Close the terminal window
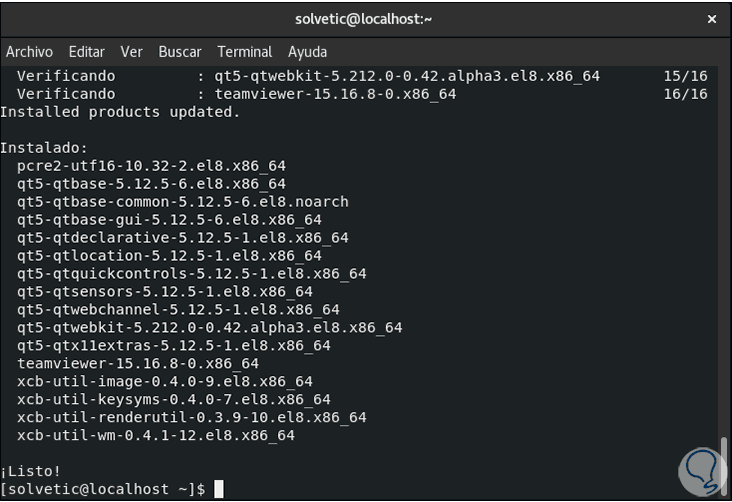The image size is (732, 502). pos(711,18)
